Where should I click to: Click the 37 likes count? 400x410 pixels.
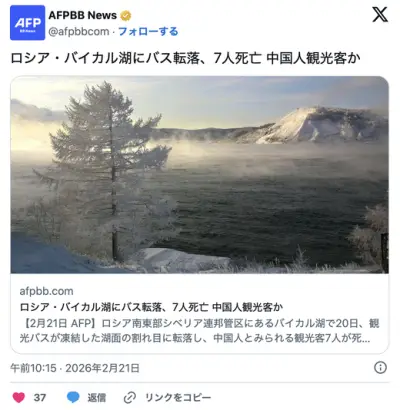pyautogui.click(x=40, y=398)
